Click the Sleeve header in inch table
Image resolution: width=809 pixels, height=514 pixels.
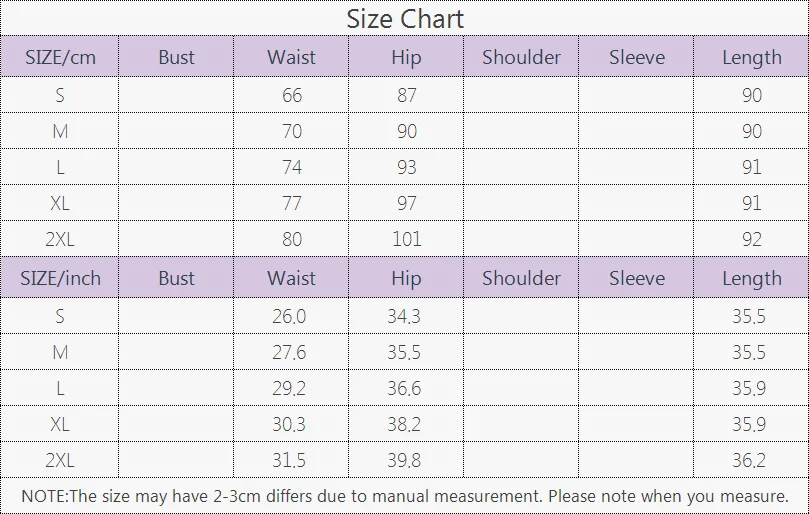636,278
